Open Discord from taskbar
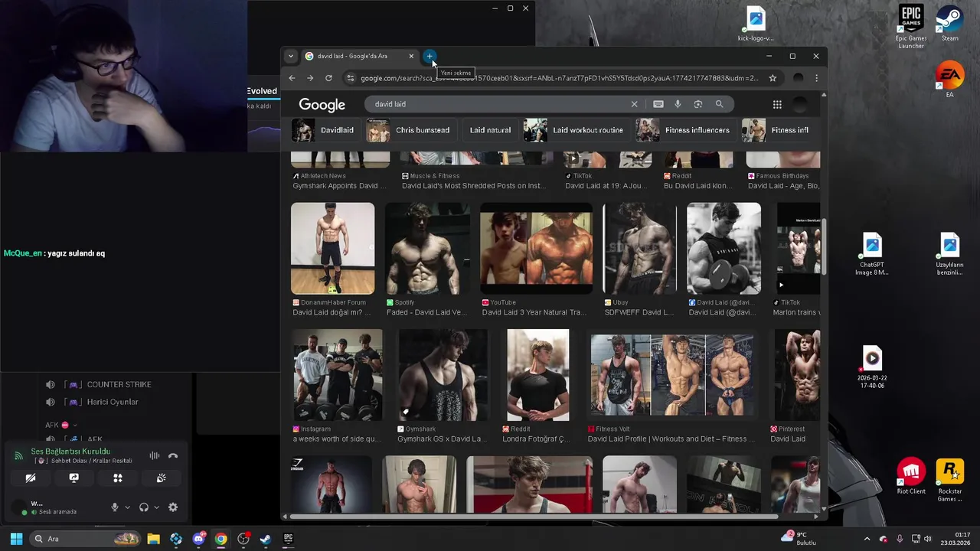 198,539
